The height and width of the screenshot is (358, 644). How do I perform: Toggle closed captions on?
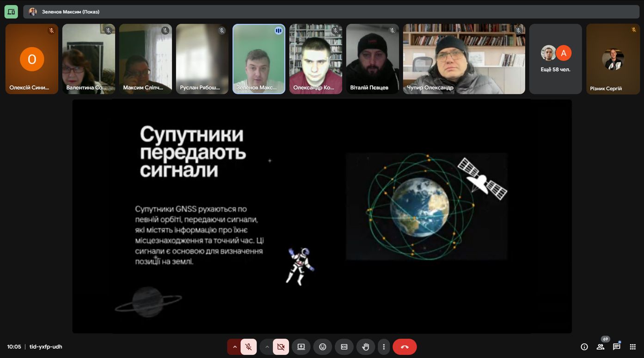pos(344,347)
